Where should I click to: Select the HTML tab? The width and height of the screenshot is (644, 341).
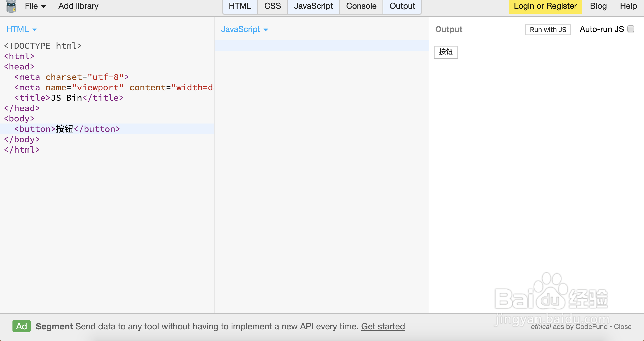(240, 6)
